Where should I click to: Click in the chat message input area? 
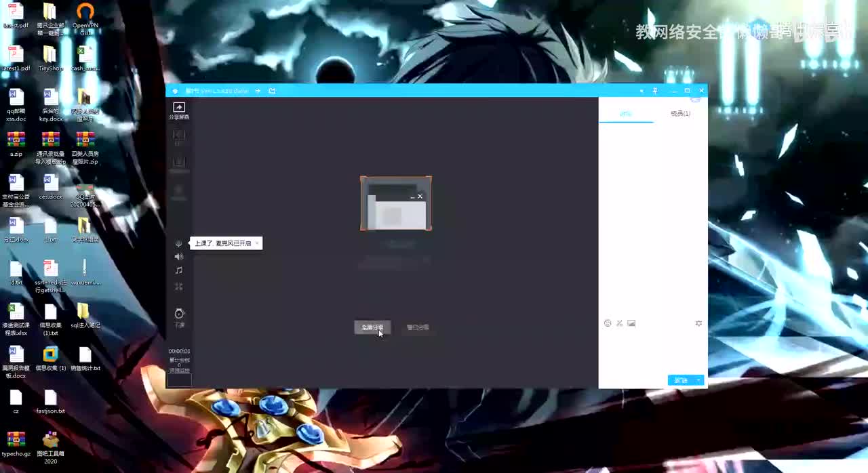point(652,350)
